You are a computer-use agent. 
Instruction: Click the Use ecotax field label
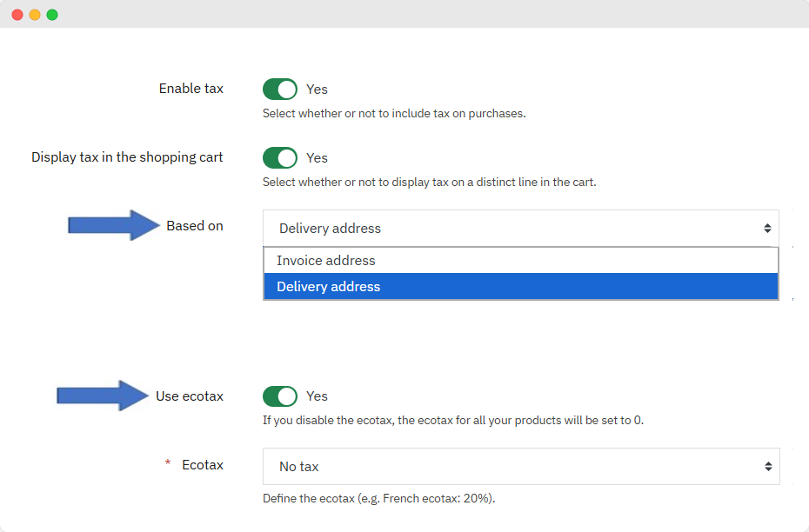(x=189, y=396)
